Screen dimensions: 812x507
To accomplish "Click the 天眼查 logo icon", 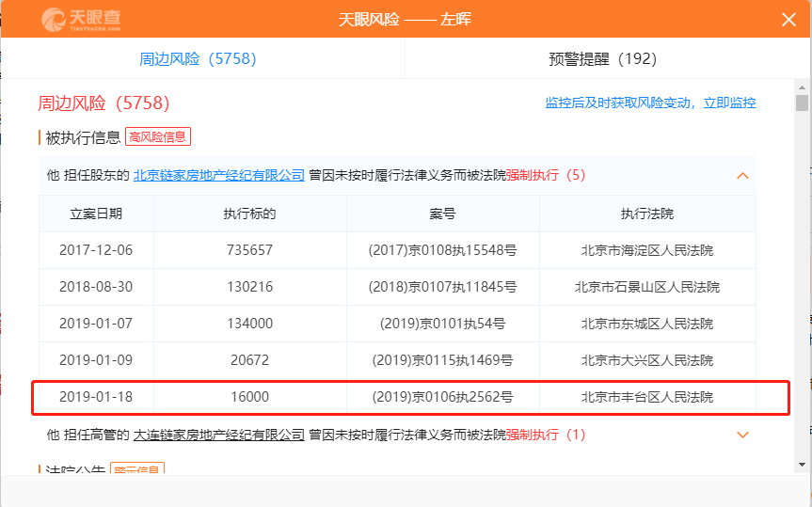I will pyautogui.click(x=82, y=20).
